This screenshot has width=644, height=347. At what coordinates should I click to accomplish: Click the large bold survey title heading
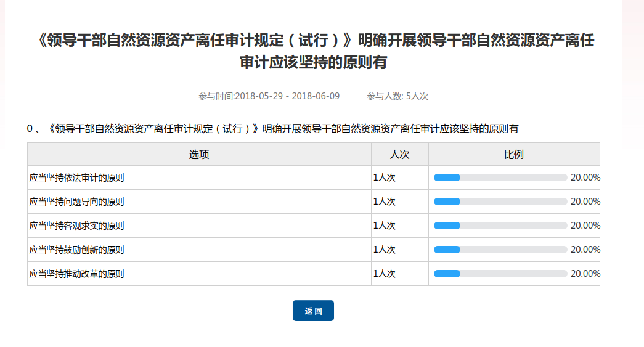pos(316,51)
